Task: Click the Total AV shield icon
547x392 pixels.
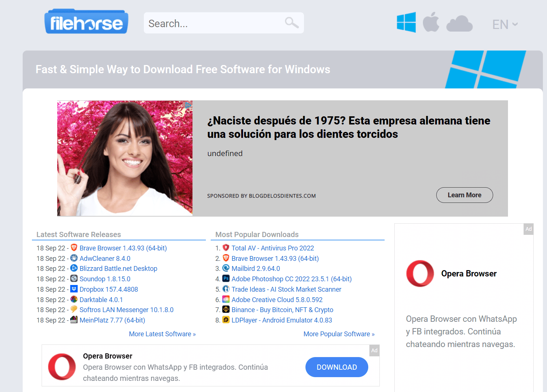Action: [226, 247]
